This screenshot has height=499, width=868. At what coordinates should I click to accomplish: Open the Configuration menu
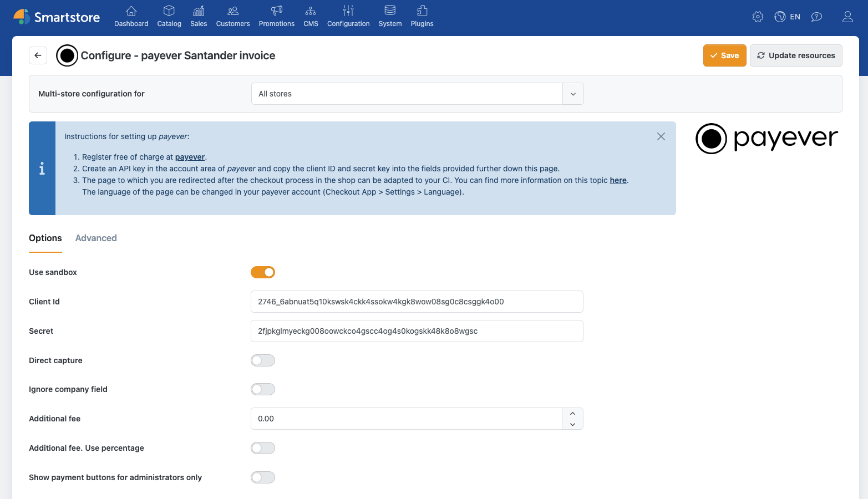(x=348, y=17)
